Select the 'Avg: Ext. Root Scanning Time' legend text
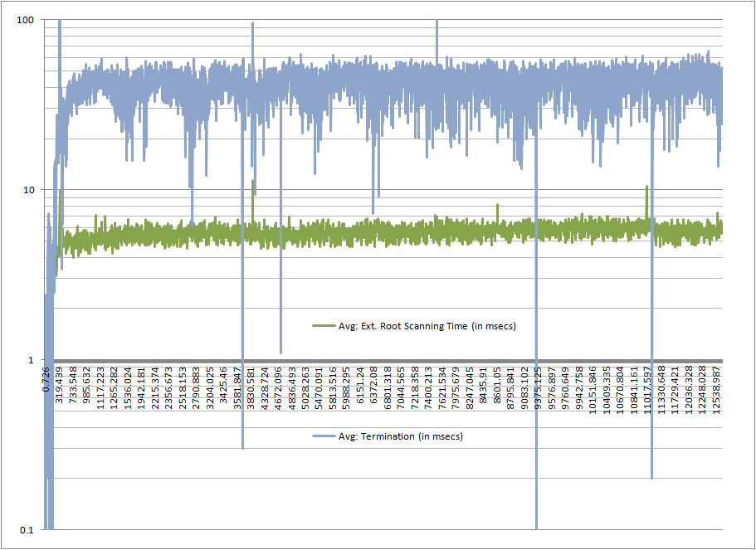This screenshot has width=756, height=550. tap(427, 326)
